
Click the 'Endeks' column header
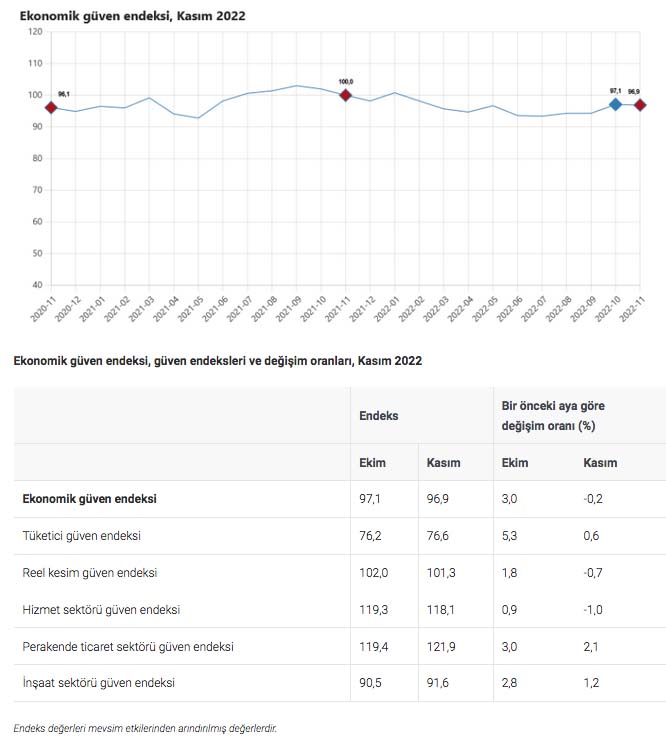(379, 415)
